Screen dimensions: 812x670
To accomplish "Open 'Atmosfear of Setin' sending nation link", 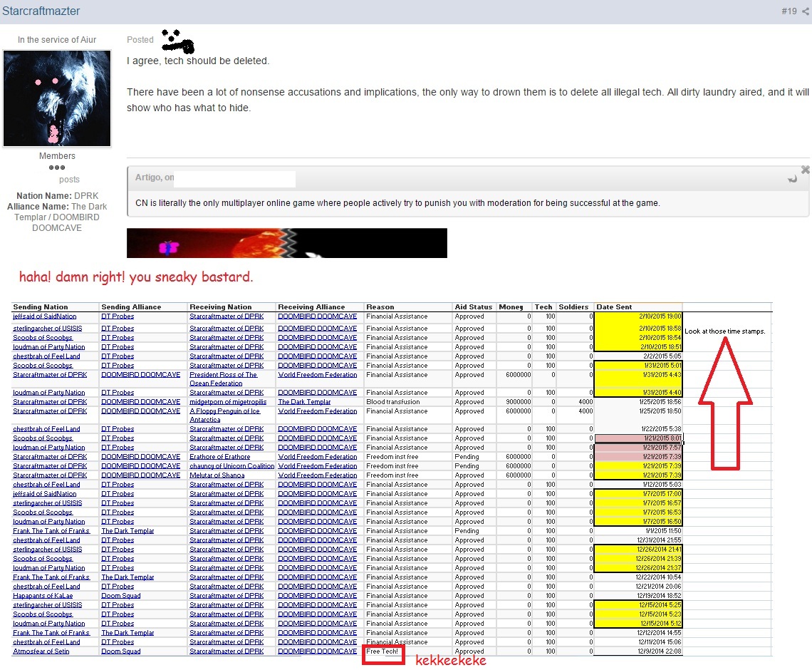I will pos(41,651).
